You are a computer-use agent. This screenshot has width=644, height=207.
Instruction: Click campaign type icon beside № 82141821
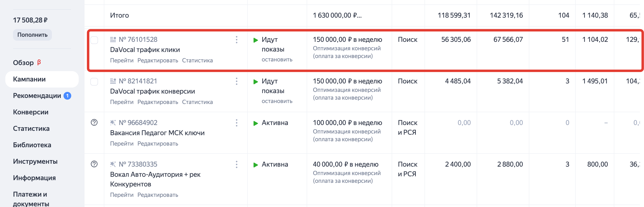pyautogui.click(x=113, y=81)
